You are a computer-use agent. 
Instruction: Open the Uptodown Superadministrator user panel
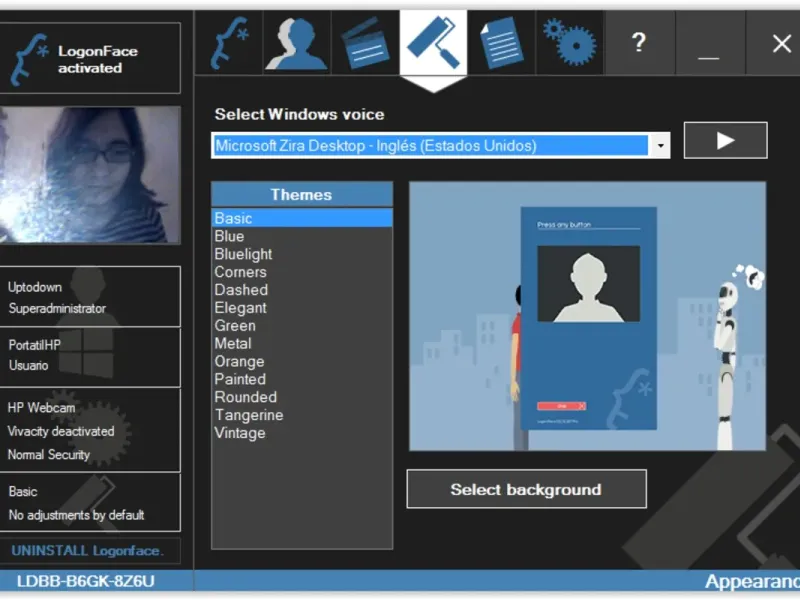90,296
